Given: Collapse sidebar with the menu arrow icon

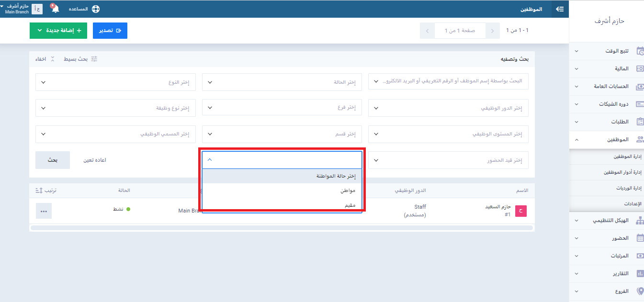Looking at the screenshot, I should coord(560,9).
